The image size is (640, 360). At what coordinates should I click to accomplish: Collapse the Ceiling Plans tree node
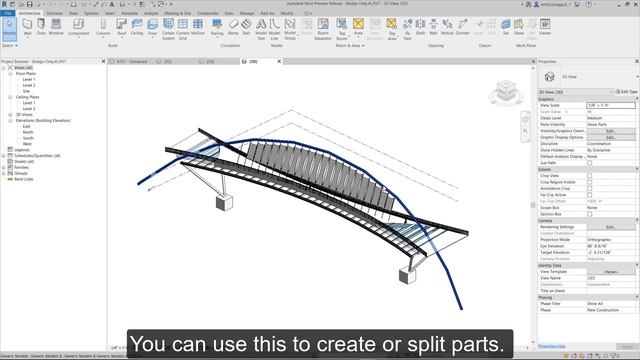coord(10,97)
